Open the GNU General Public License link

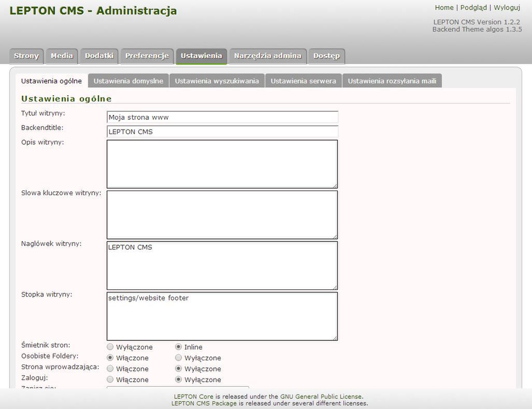pos(321,397)
